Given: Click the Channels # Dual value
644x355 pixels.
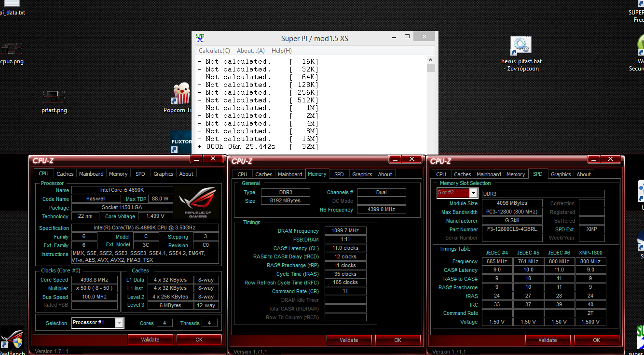Looking at the screenshot, I should click(x=381, y=192).
